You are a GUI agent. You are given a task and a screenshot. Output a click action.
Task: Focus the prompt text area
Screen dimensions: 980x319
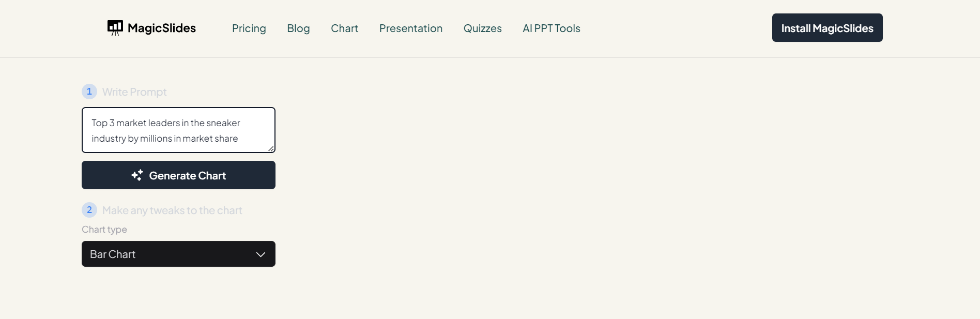178,130
